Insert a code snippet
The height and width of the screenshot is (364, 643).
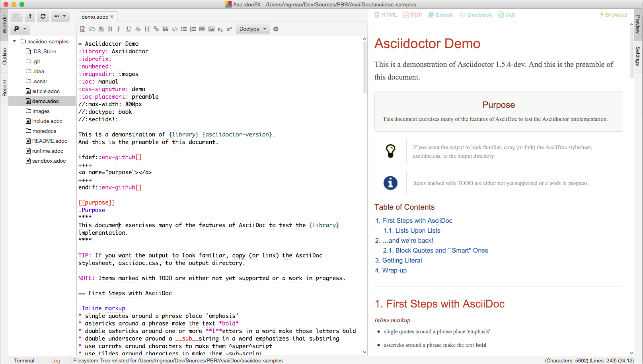(175, 29)
